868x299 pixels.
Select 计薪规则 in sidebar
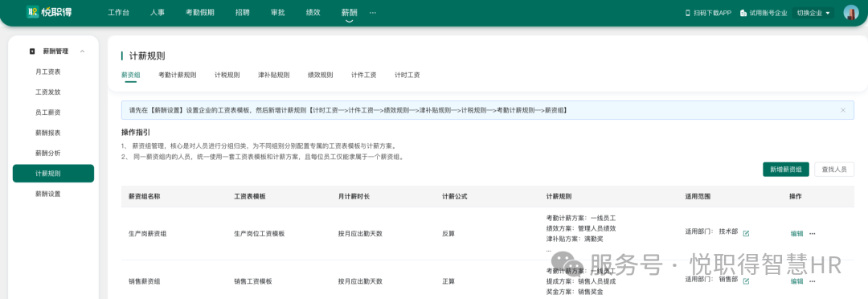coord(53,174)
